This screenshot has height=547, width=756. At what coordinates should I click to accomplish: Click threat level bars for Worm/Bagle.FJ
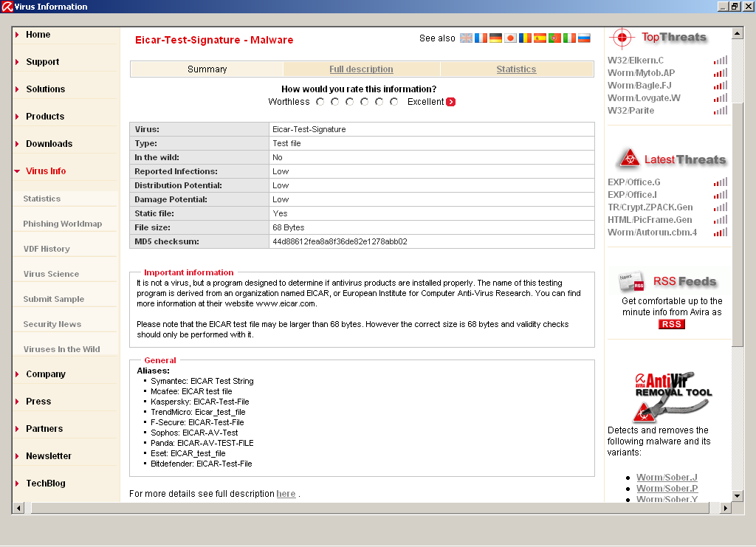(x=721, y=86)
